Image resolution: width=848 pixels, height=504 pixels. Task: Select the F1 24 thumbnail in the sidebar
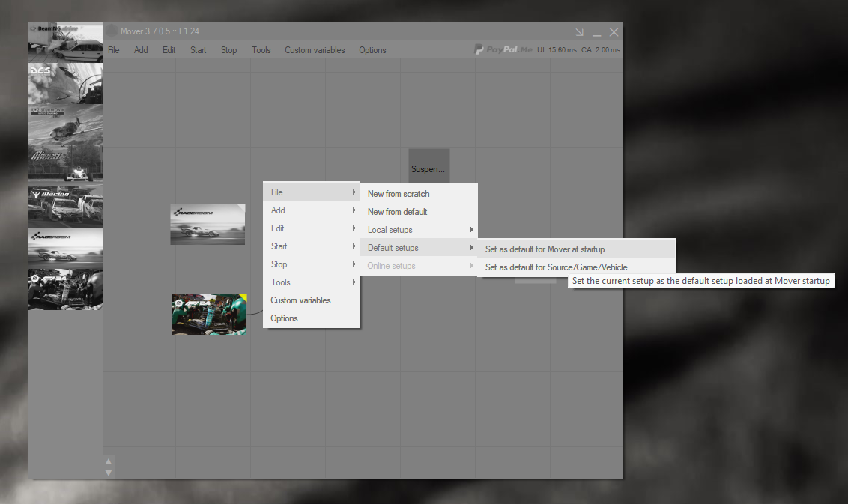[65, 289]
